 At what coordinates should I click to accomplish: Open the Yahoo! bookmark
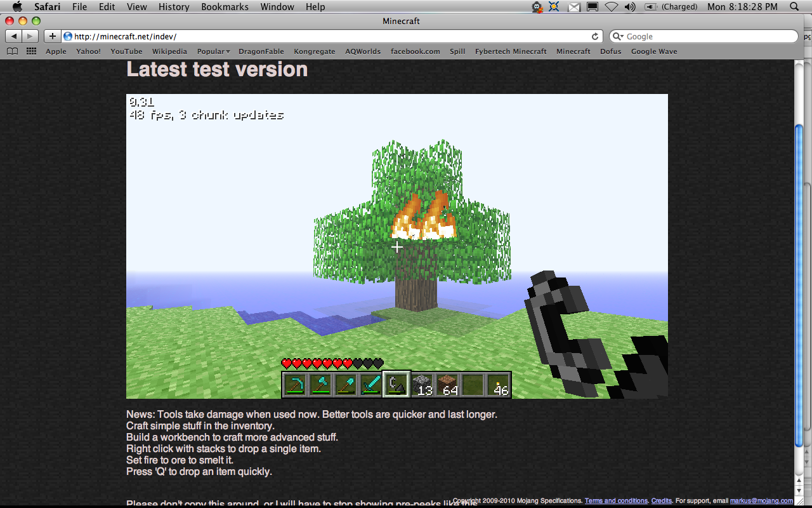pyautogui.click(x=88, y=51)
